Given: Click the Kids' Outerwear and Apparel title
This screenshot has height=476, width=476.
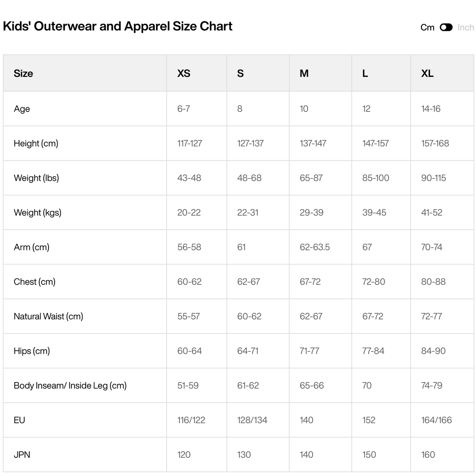Looking at the screenshot, I should (117, 26).
